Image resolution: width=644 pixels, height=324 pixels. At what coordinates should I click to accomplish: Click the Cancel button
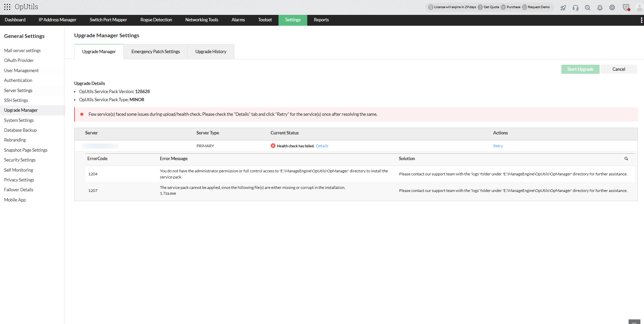(619, 69)
